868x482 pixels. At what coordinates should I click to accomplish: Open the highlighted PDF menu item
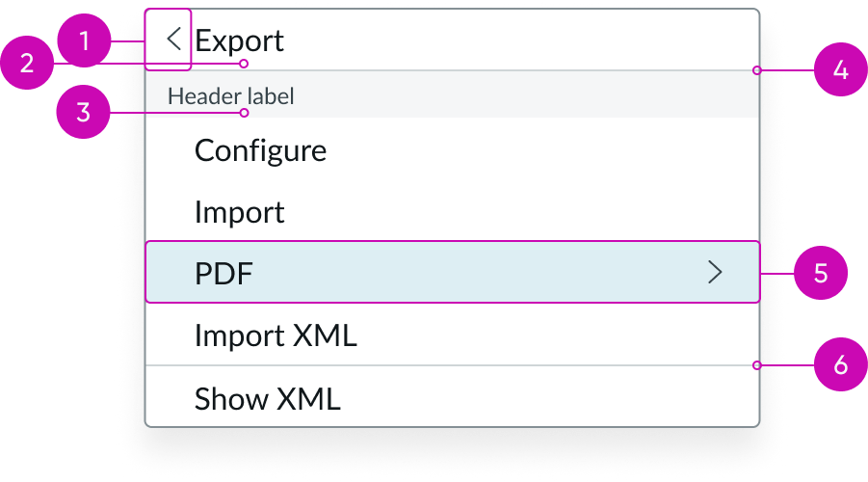(452, 272)
